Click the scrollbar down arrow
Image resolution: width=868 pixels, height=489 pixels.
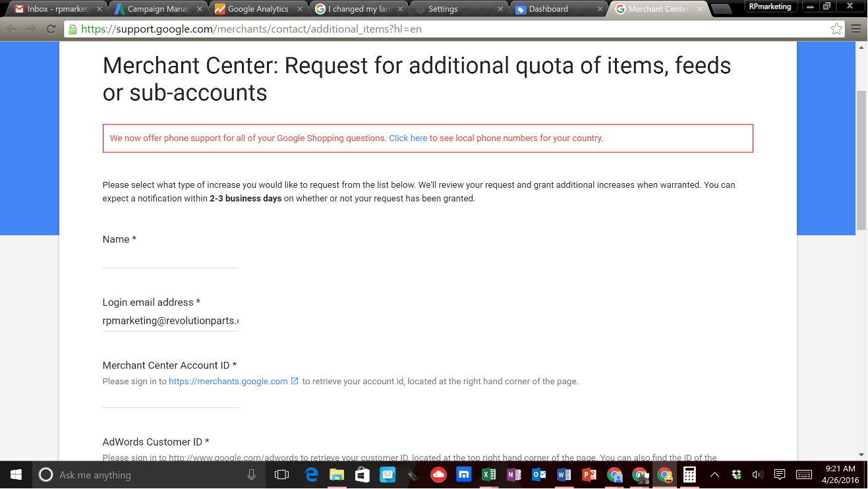(x=861, y=455)
